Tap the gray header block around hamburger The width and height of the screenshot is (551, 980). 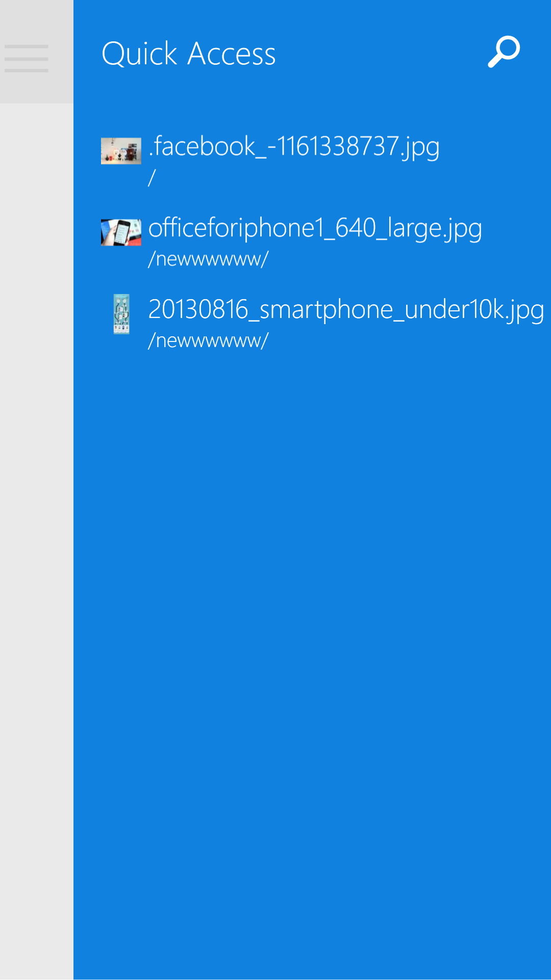pyautogui.click(x=37, y=52)
